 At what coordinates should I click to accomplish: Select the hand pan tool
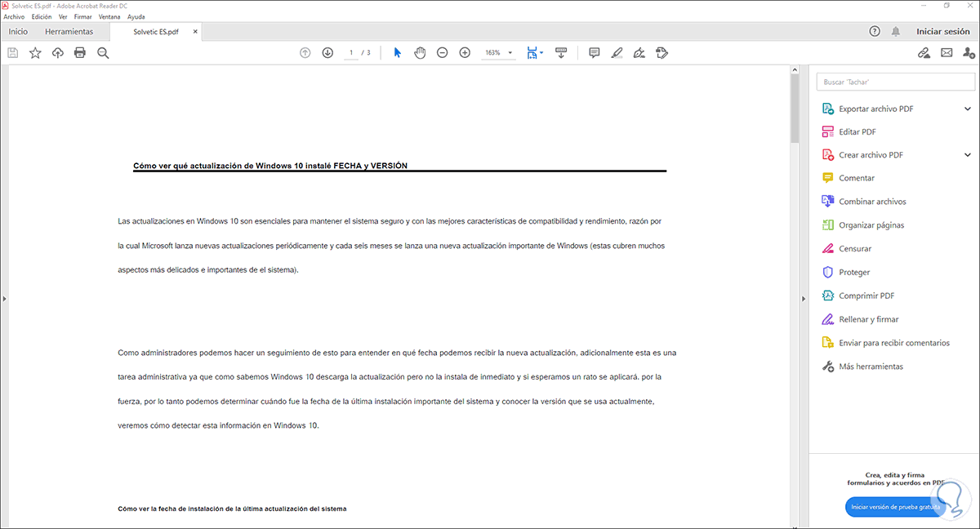tap(420, 53)
